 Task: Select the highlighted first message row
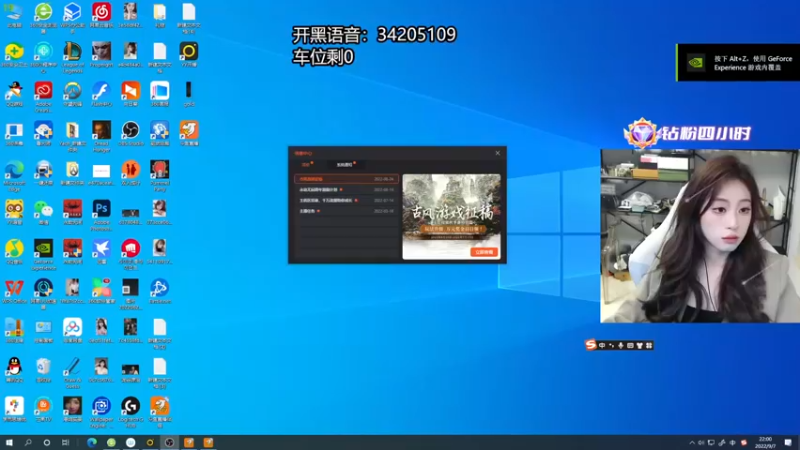tap(346, 179)
